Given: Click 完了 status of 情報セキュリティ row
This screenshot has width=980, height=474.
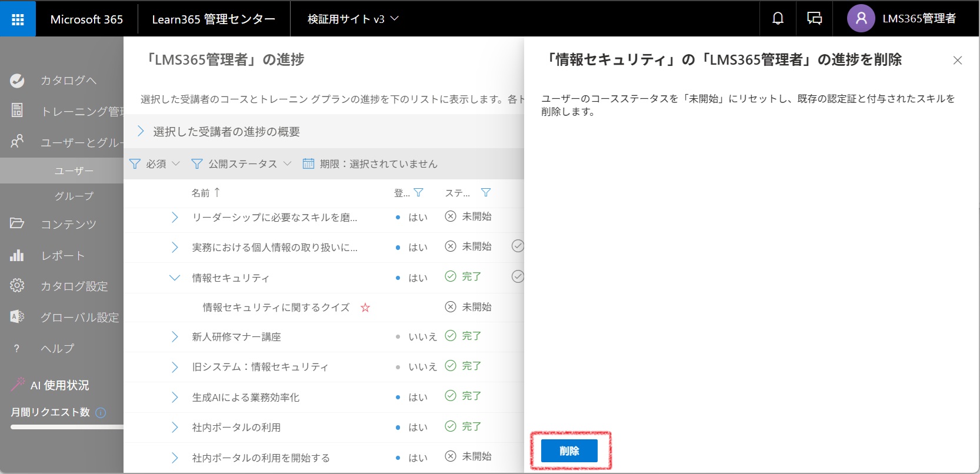Looking at the screenshot, I should [x=464, y=276].
